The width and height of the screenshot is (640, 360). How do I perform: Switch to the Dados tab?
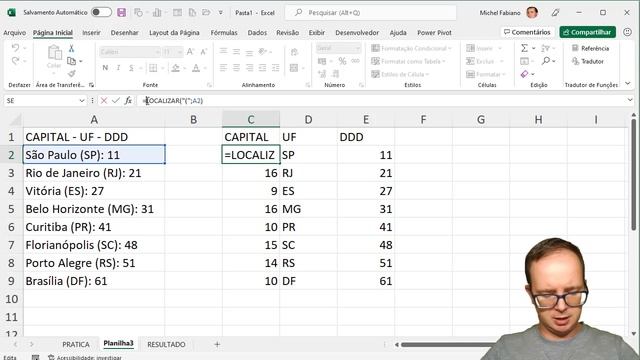(257, 32)
